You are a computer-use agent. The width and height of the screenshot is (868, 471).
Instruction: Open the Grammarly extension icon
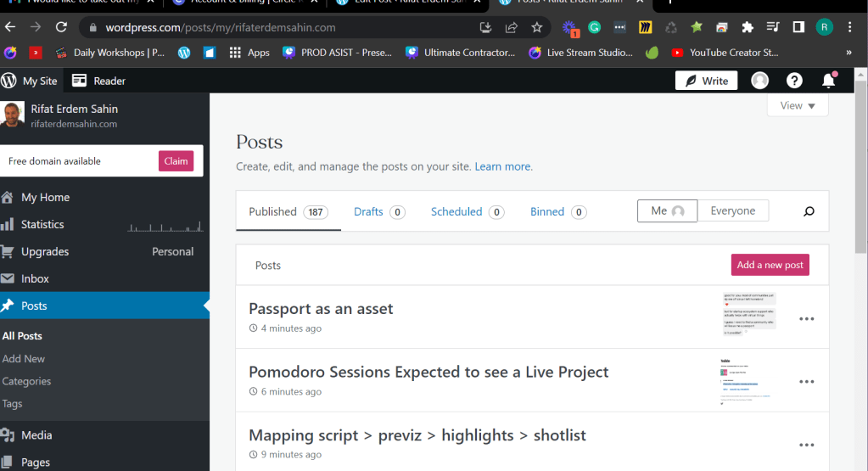[595, 27]
